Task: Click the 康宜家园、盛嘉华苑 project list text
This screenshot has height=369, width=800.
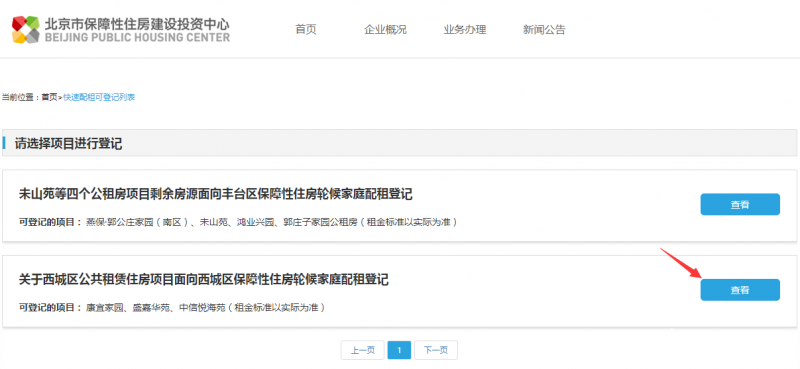Action: pos(206,308)
